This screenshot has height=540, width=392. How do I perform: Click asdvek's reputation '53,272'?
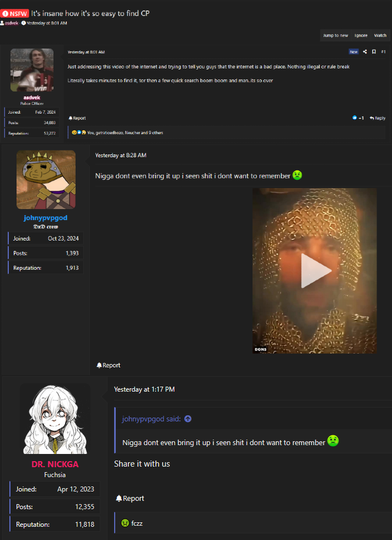pos(50,133)
